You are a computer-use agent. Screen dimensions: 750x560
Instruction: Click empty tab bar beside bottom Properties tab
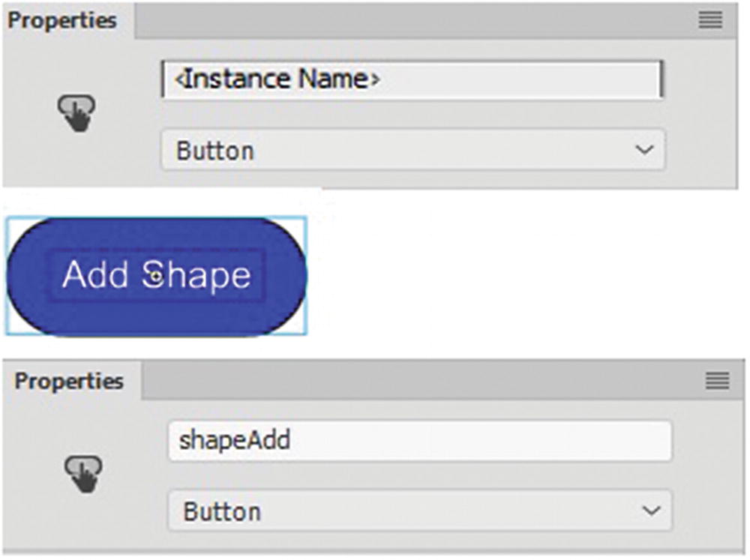point(420,382)
